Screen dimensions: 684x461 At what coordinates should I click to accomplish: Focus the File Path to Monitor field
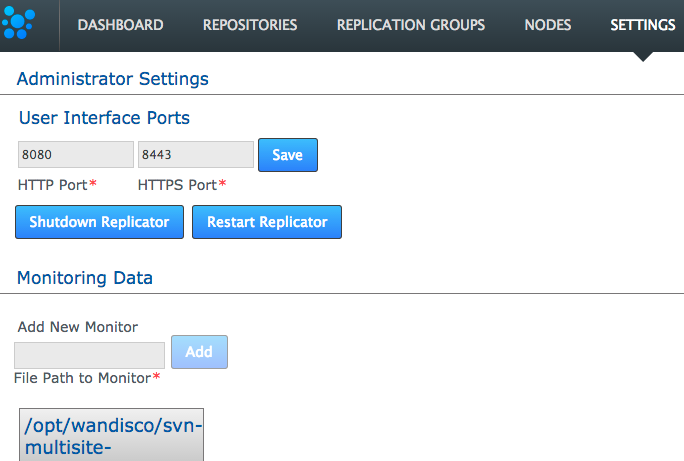pyautogui.click(x=89, y=355)
